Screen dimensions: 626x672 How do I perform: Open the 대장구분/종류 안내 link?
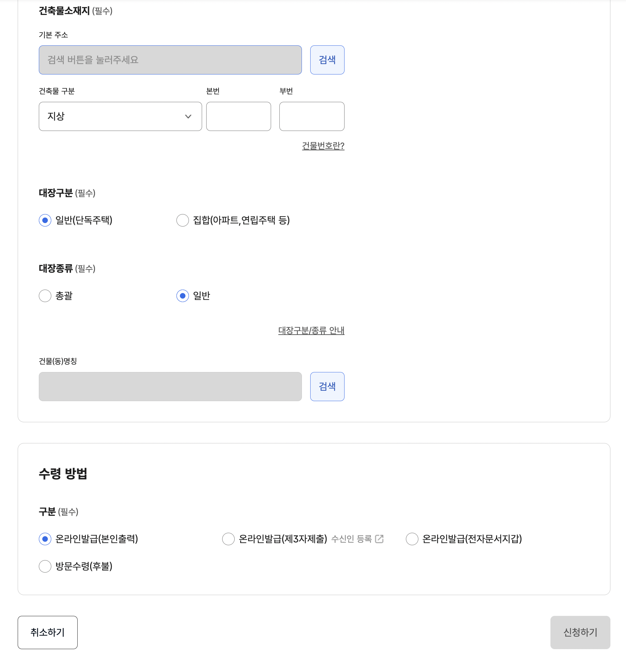point(311,330)
